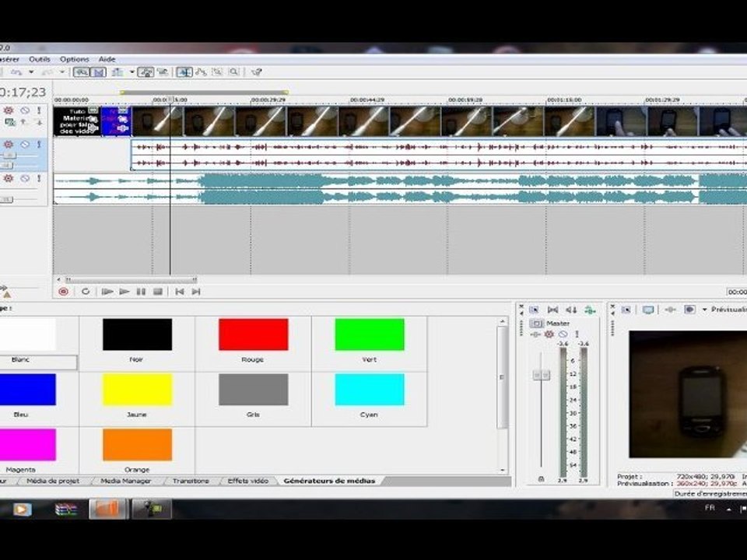This screenshot has width=747, height=560.
Task: Click the What's This help icon
Action: 256,72
